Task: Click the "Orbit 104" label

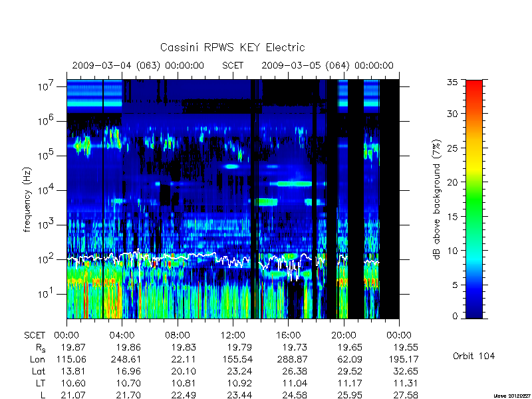Action: click(x=473, y=356)
